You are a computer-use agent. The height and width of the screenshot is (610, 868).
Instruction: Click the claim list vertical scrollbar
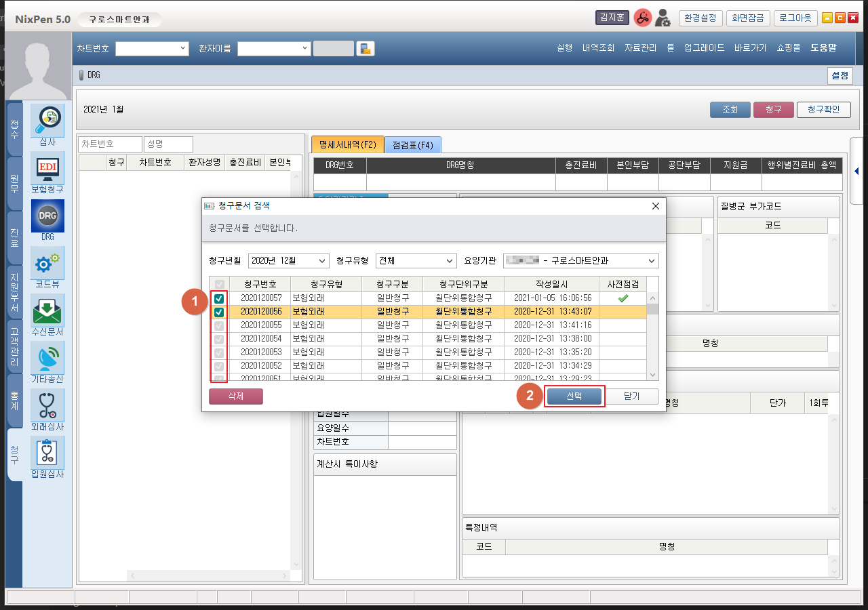652,335
